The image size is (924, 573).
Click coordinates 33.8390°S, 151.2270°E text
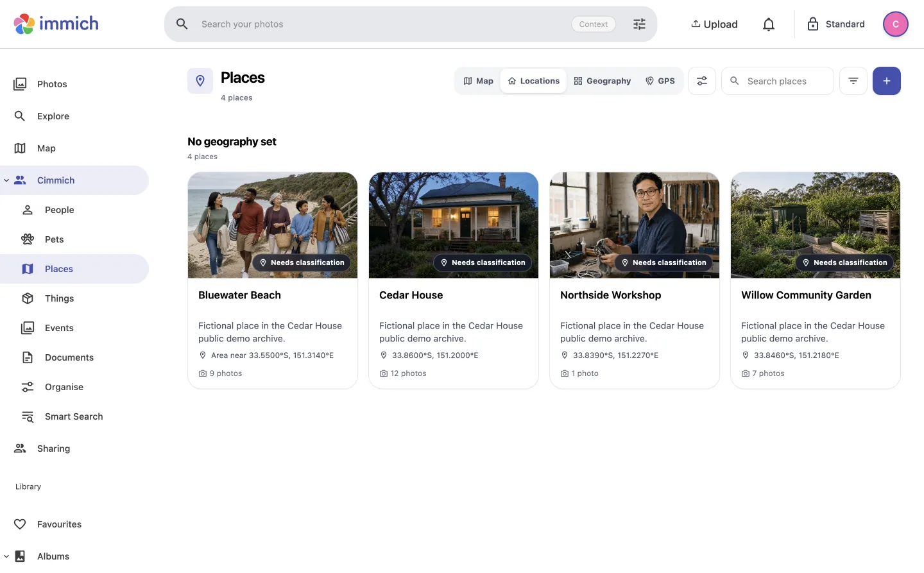tap(615, 355)
